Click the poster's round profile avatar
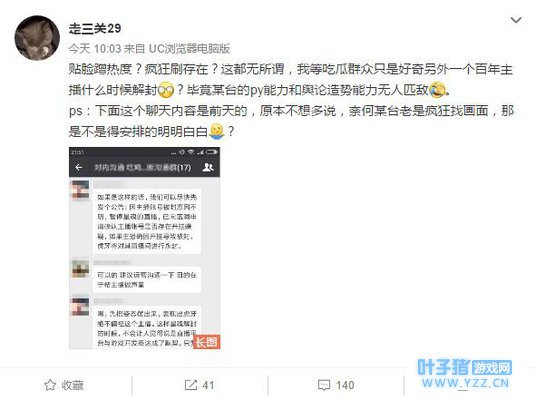Viewport: 536px width, 400px height. [37, 38]
